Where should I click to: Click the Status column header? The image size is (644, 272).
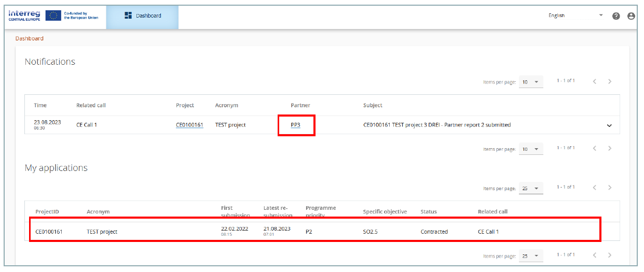click(429, 211)
